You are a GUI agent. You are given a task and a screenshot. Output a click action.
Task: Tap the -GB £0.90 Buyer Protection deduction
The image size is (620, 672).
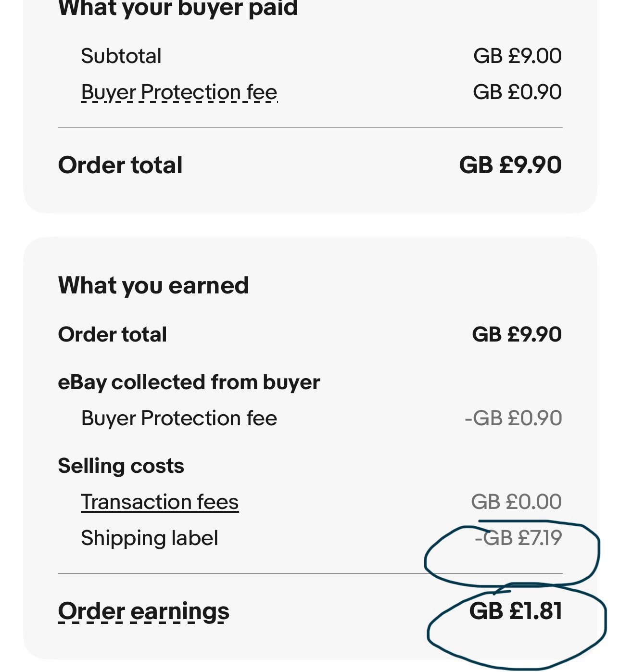click(x=513, y=418)
